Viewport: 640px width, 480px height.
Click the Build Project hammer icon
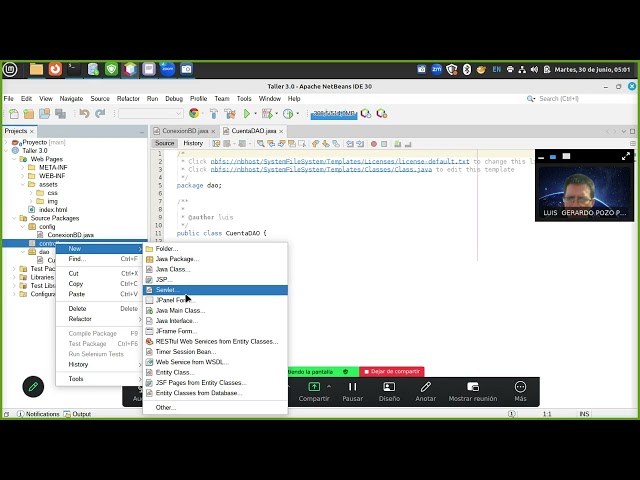click(213, 113)
